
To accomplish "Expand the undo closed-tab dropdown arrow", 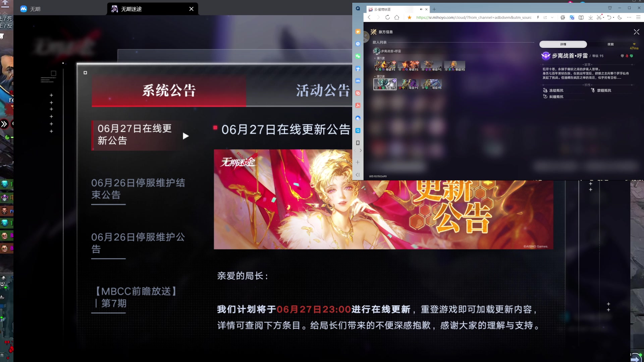I will (x=614, y=18).
